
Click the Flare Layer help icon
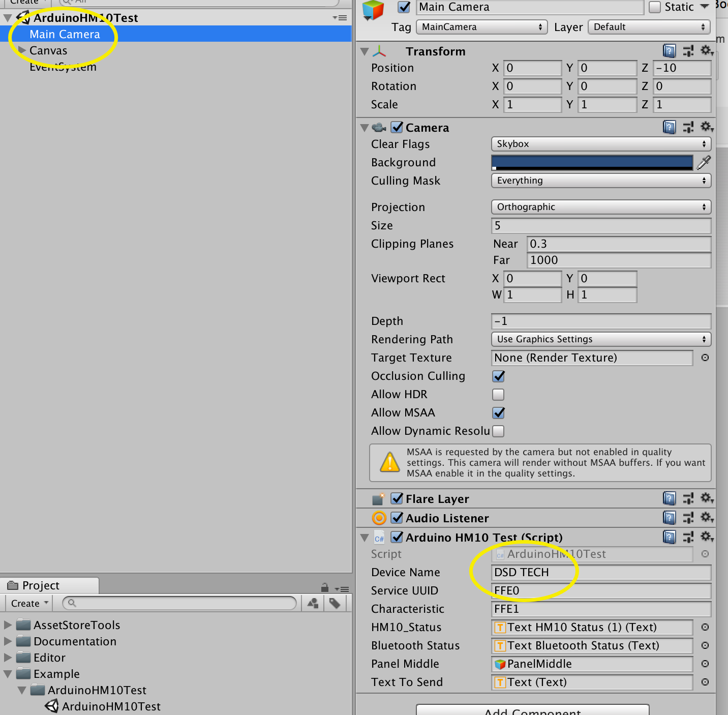[670, 498]
